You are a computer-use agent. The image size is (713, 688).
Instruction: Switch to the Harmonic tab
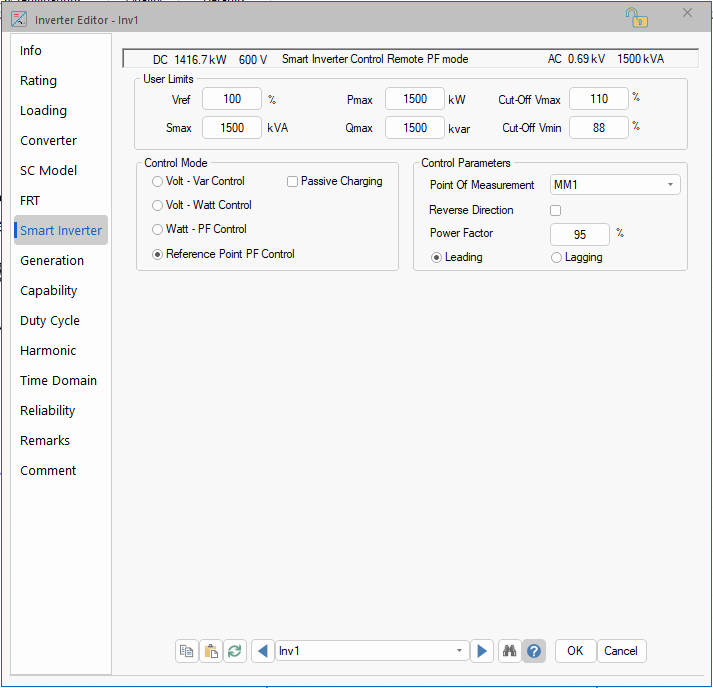click(x=48, y=351)
